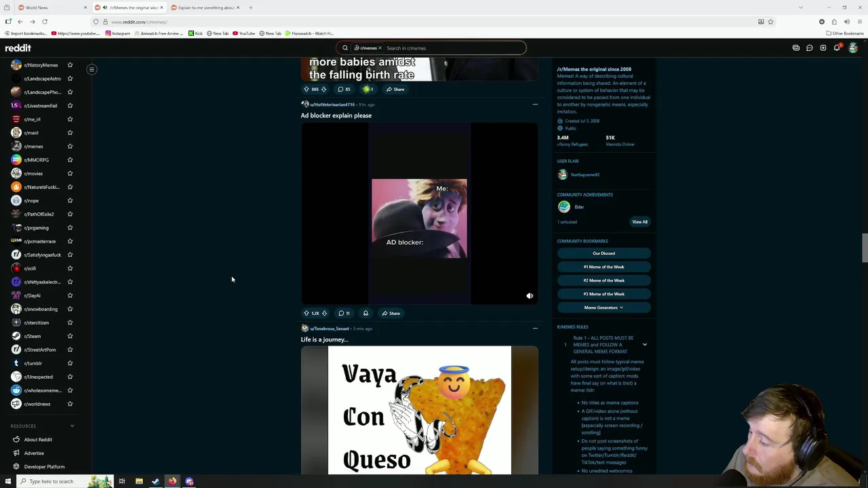Open #3 Meme of the Week

[x=604, y=294]
